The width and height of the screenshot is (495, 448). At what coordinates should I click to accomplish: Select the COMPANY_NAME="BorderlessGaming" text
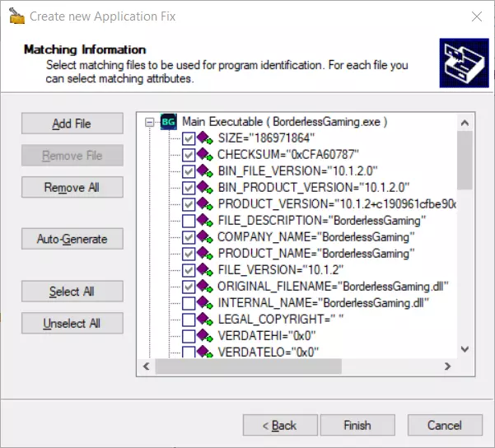(316, 237)
